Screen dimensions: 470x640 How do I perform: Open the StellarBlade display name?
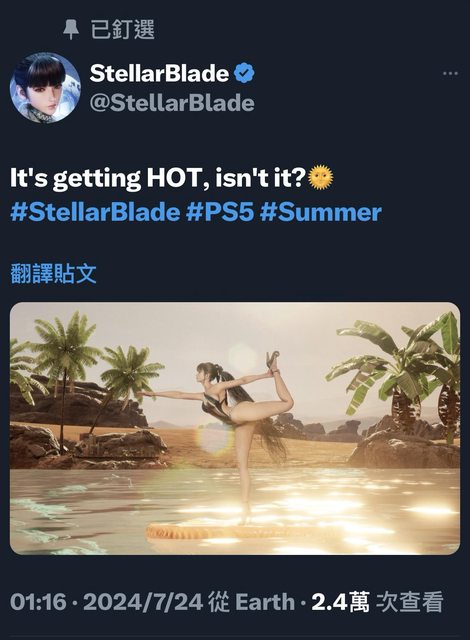coord(159,73)
